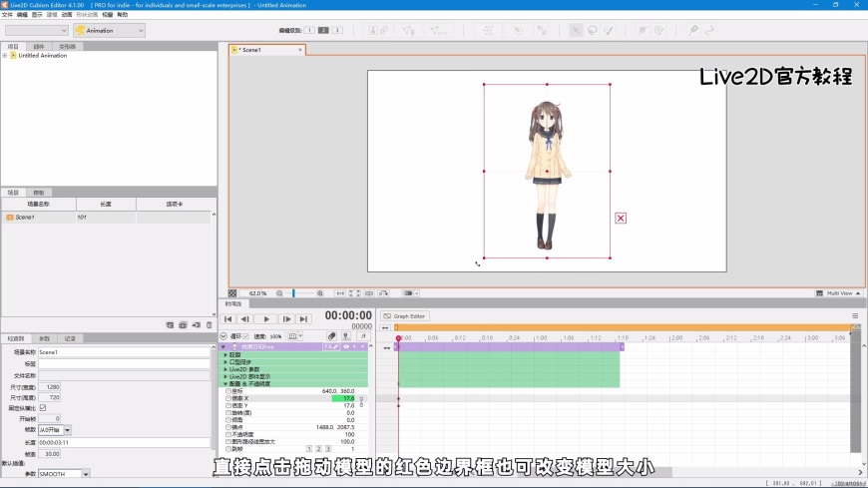Select the arrow selection tool
This screenshot has width=868, height=488.
pos(577,31)
